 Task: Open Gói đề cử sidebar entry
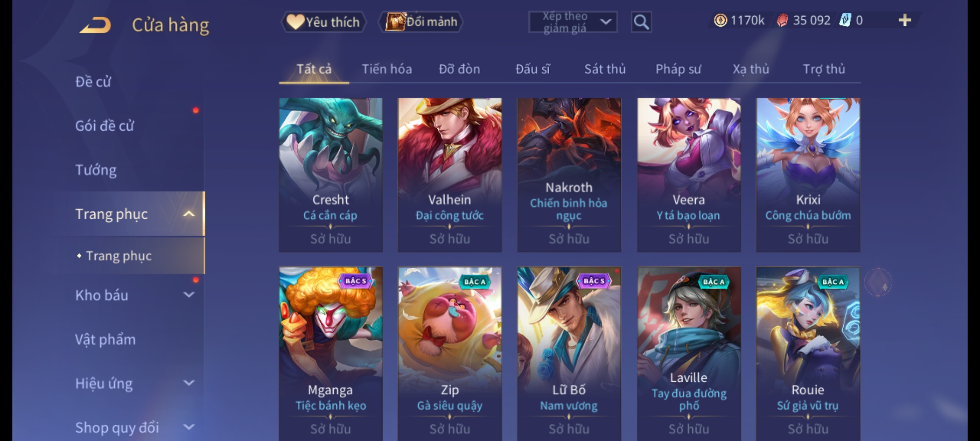coord(105,126)
